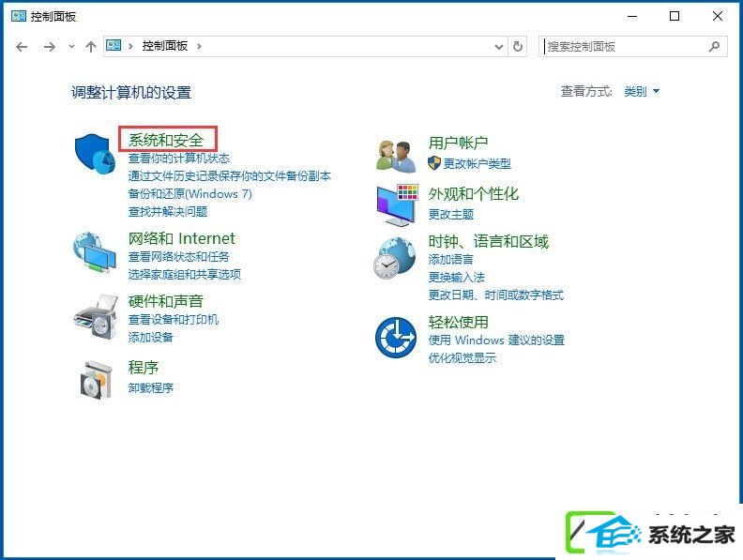
Task: Open 外观和个性化 category
Action: coord(474,194)
